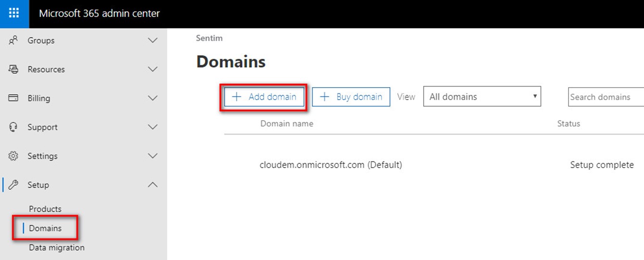644x260 pixels.
Task: Click the Sentim organization label
Action: [x=209, y=38]
